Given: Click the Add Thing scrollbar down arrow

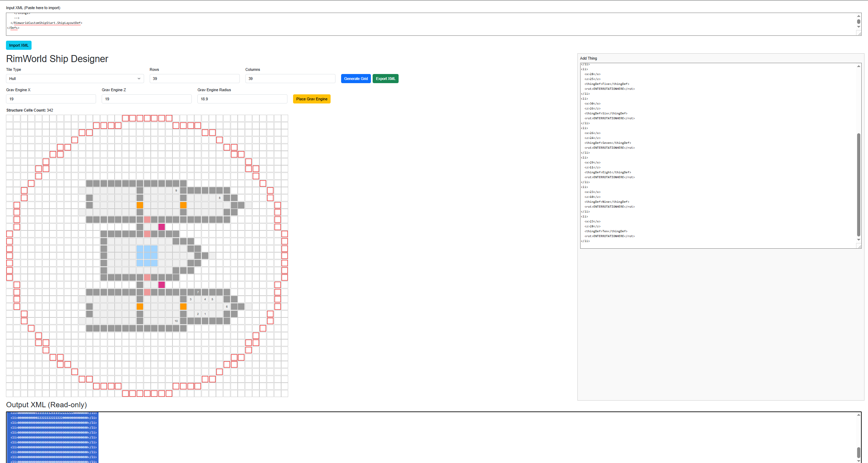Looking at the screenshot, I should tap(859, 240).
